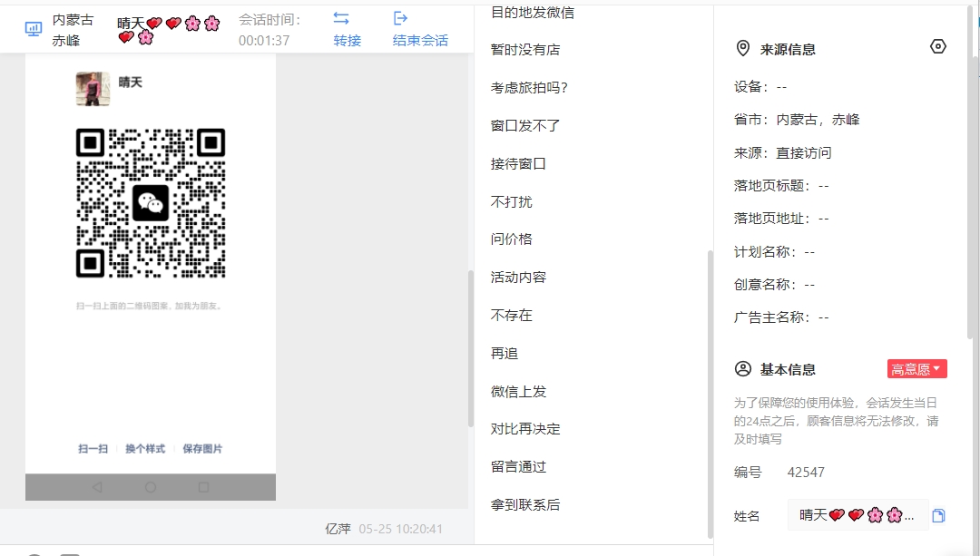The height and width of the screenshot is (556, 980).
Task: Click the 广告主名称 row
Action: pyautogui.click(x=781, y=317)
